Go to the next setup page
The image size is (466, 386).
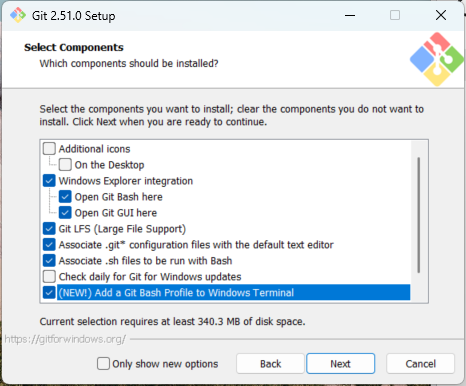pos(341,364)
